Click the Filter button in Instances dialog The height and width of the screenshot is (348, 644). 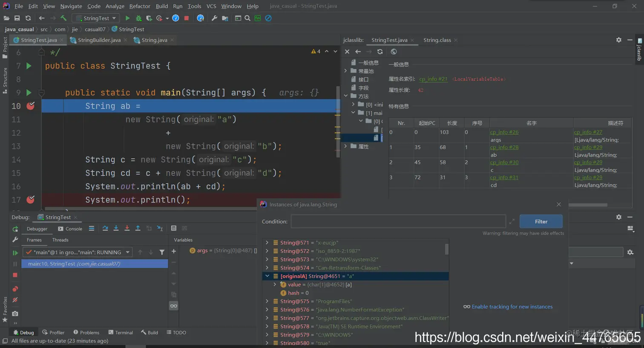tap(541, 222)
